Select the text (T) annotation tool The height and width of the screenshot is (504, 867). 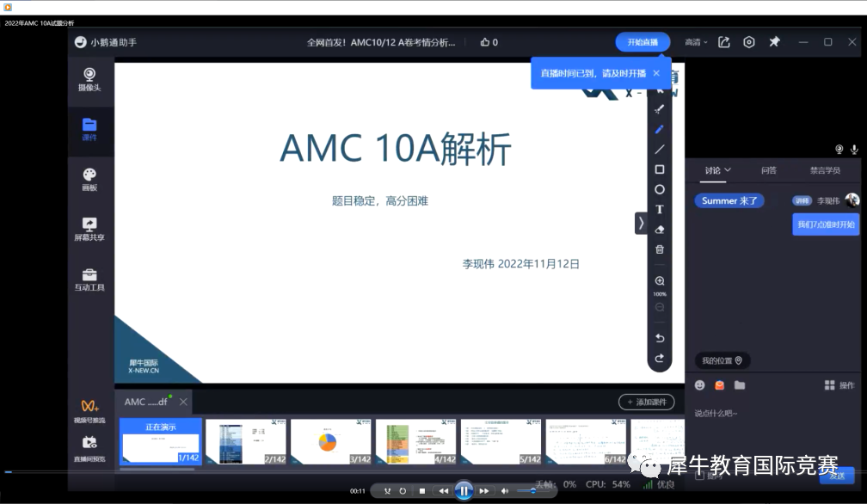click(x=660, y=209)
